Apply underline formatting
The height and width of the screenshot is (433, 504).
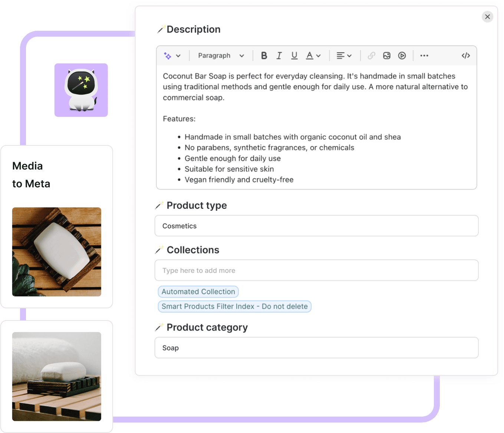coord(294,56)
